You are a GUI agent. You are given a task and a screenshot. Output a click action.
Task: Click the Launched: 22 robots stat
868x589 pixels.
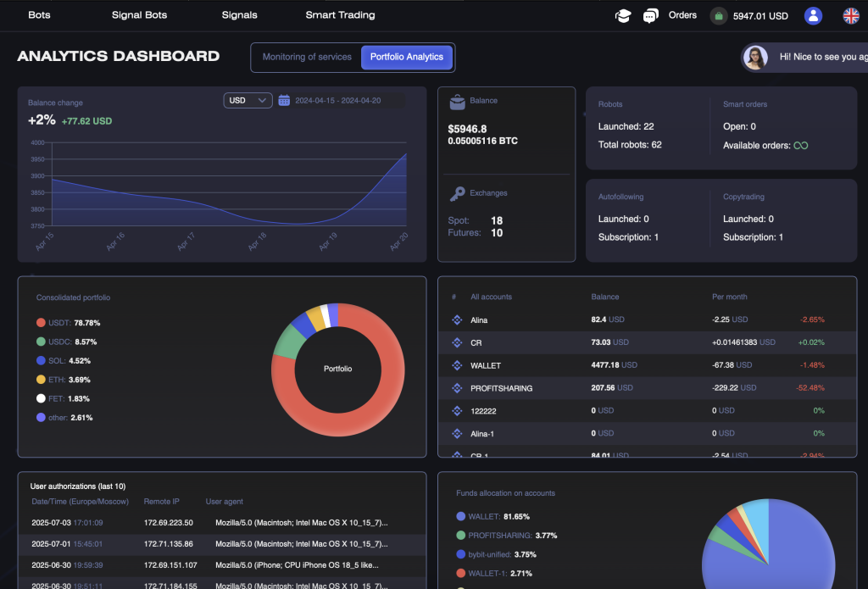(626, 127)
